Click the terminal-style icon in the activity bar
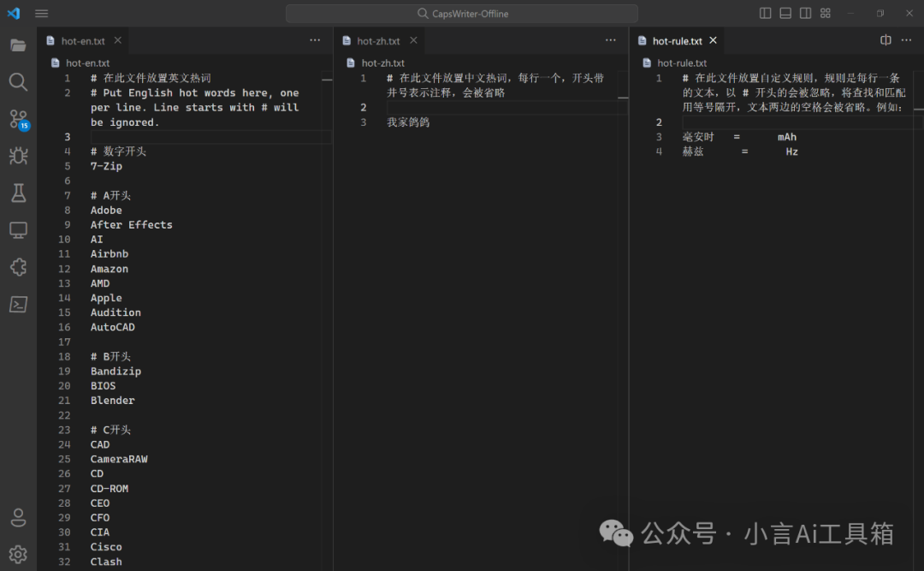924x571 pixels. pyautogui.click(x=18, y=305)
